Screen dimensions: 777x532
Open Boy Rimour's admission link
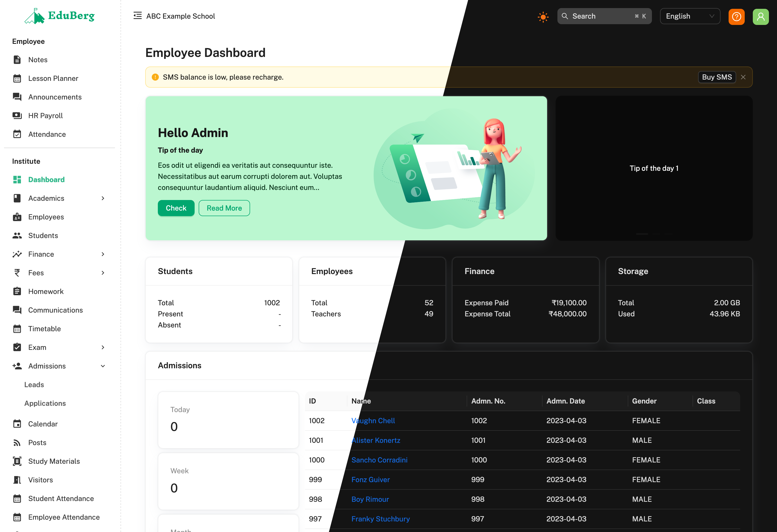tap(370, 500)
